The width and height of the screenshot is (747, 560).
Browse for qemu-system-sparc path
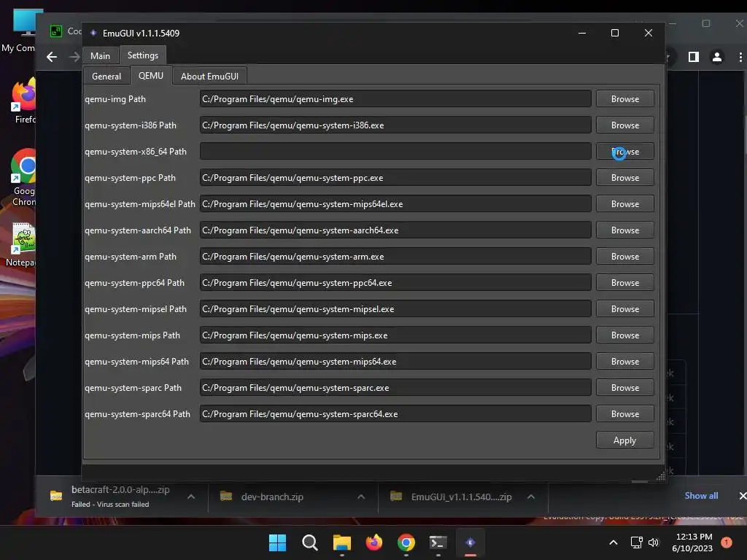625,388
